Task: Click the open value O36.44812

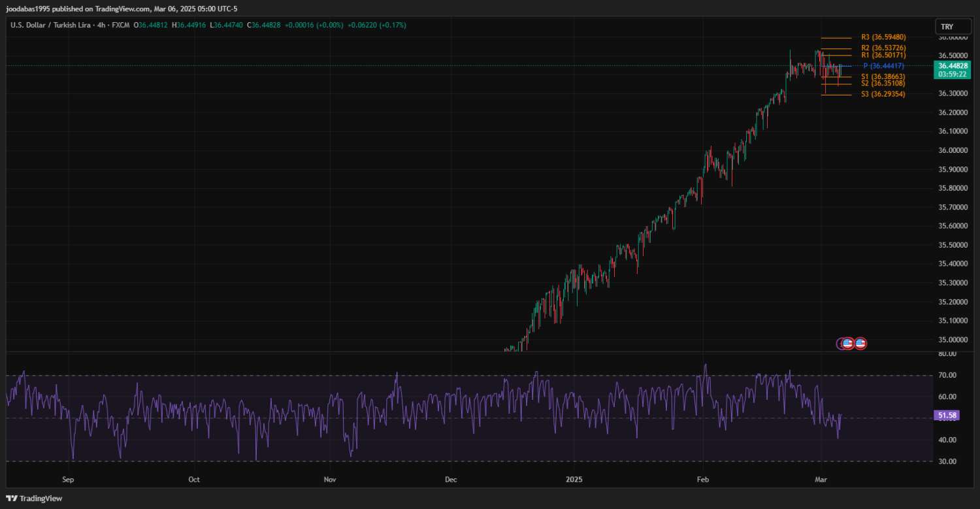Action: click(151, 25)
